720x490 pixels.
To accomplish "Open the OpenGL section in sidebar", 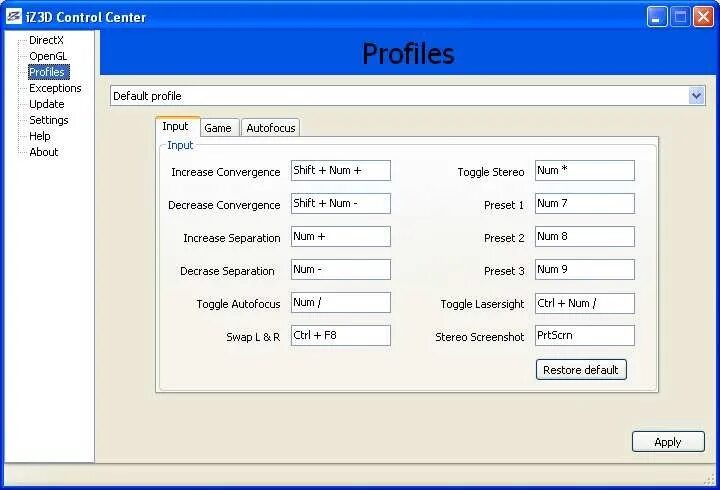I will tap(48, 56).
